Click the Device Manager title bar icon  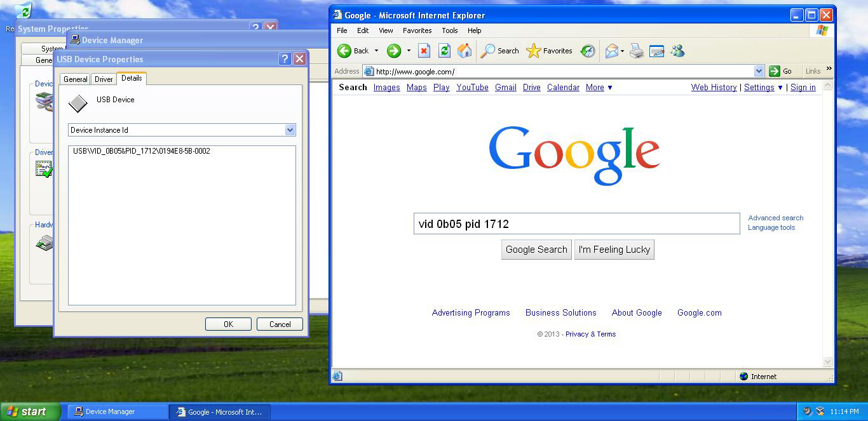pyautogui.click(x=75, y=39)
